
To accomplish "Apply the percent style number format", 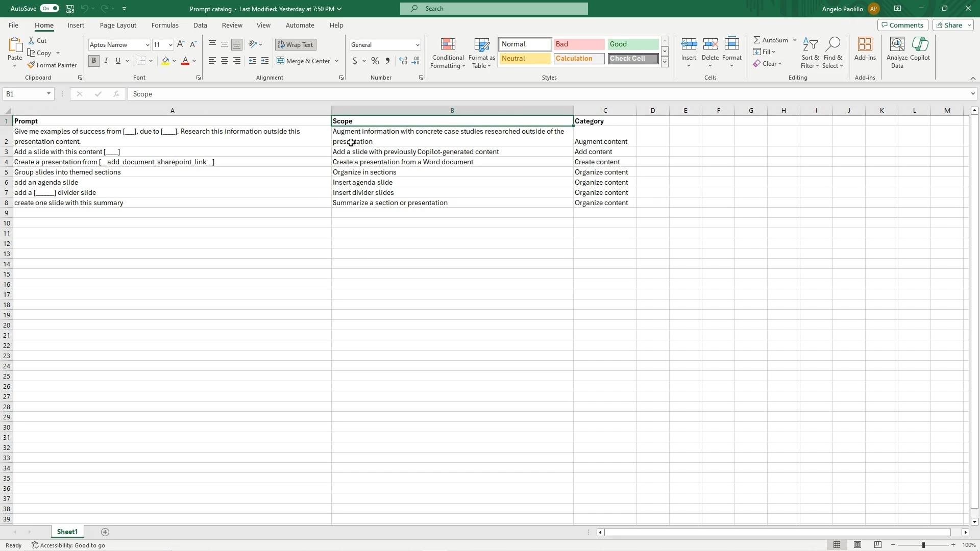I will click(x=375, y=61).
